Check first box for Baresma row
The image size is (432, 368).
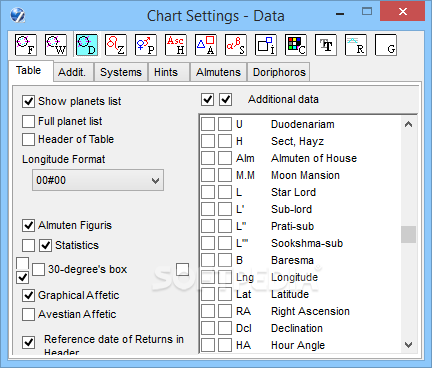(x=208, y=260)
